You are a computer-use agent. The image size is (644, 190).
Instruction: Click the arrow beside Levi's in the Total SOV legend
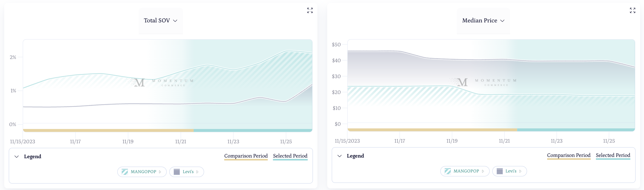[198, 172]
